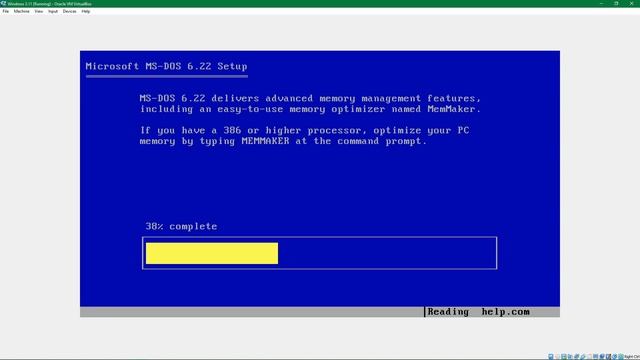Open the Devices menu
The width and height of the screenshot is (640, 360).
coord(69,11)
